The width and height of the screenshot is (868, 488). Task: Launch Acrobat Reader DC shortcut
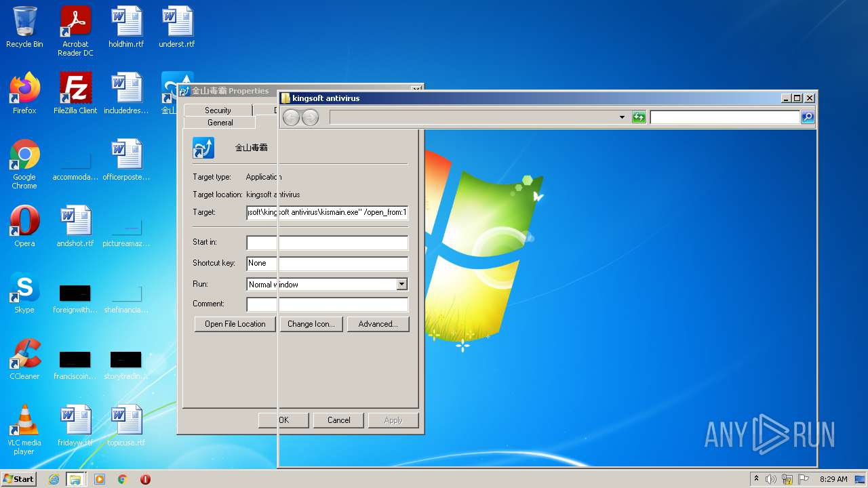coord(75,31)
